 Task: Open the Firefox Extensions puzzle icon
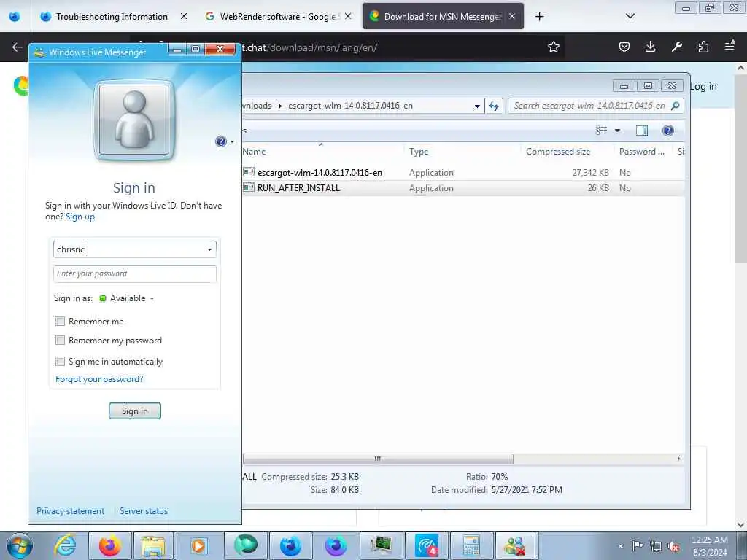click(x=703, y=47)
